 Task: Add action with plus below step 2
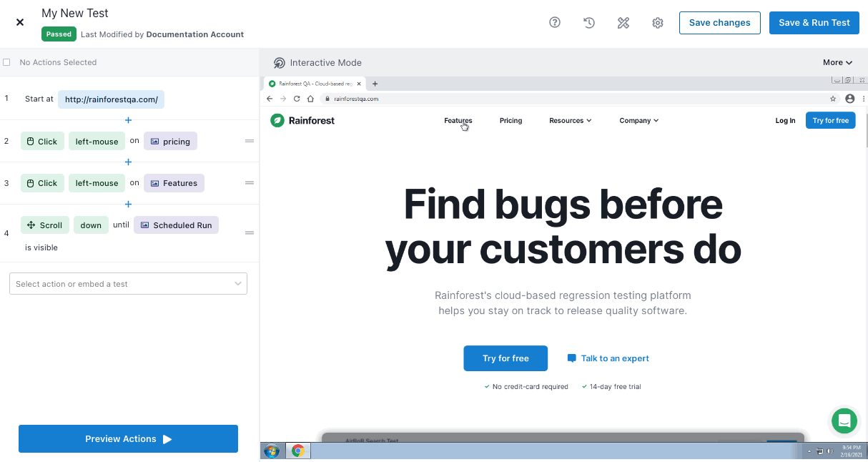click(129, 162)
